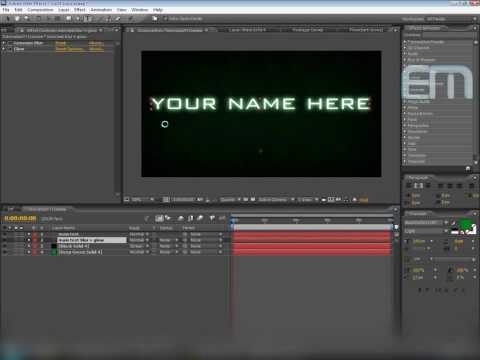Click the green text fill color swatch
Screen dimensions: 480x360
point(464,224)
